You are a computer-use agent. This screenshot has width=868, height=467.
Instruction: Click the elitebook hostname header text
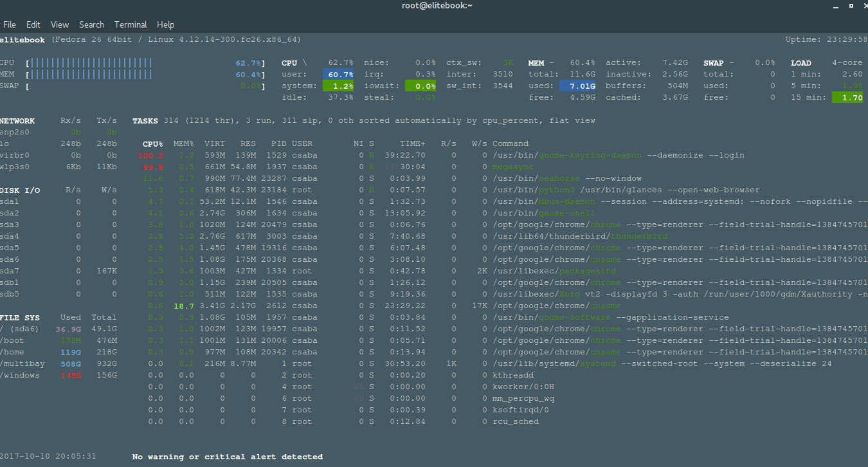(23, 40)
